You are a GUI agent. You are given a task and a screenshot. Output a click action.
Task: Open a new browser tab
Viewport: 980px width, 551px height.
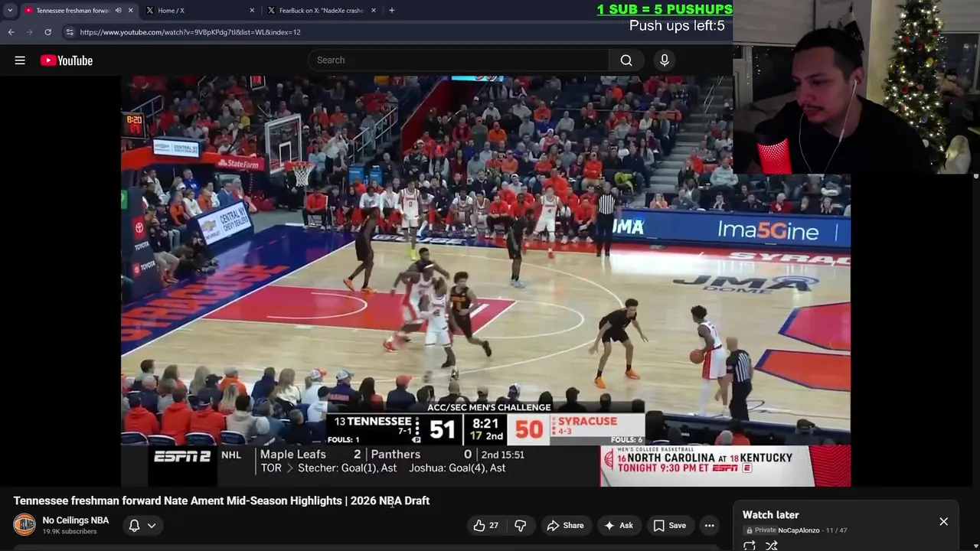point(392,11)
